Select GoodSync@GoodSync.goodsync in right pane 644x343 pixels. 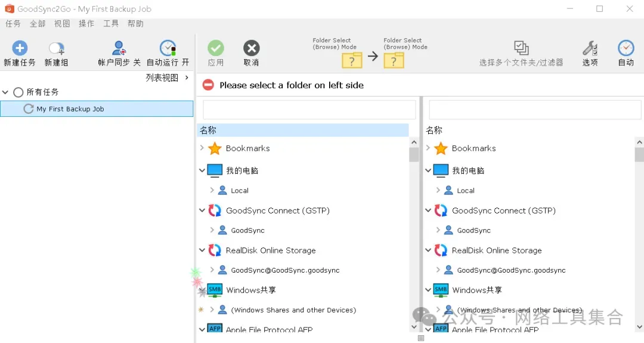coord(512,270)
